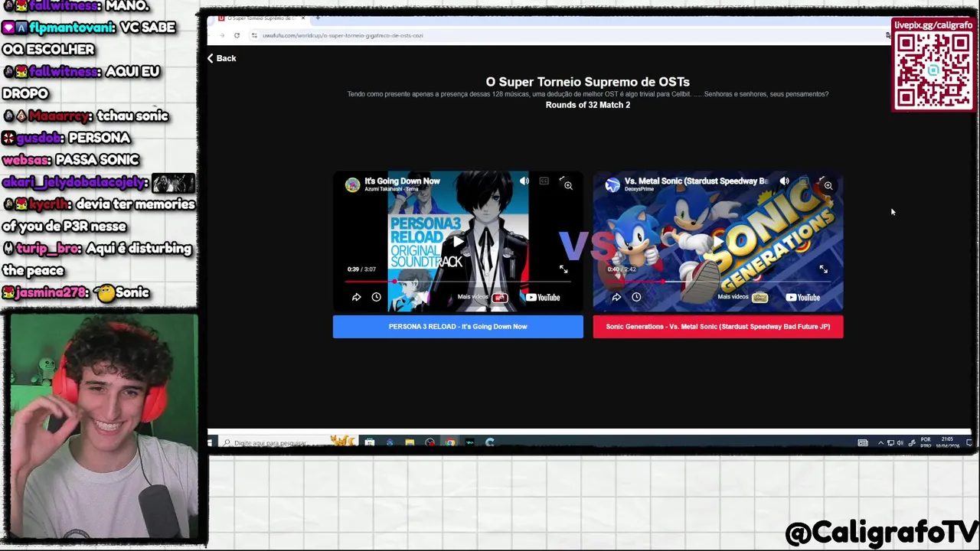
Task: Open Azumi Takahashi channel avatar
Action: 352,184
